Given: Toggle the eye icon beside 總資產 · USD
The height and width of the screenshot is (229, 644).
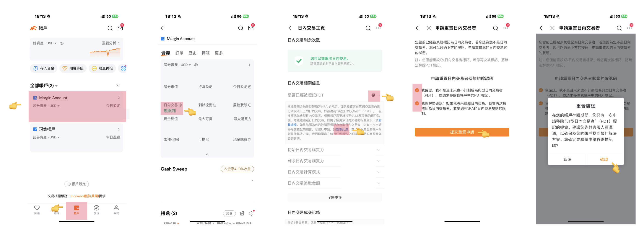Looking at the screenshot, I should [x=62, y=43].
